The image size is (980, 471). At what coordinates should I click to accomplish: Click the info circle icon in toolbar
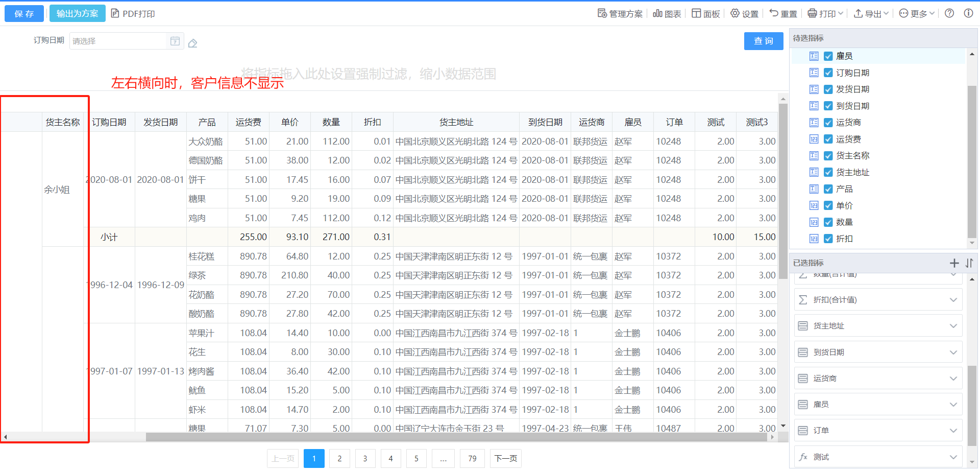pos(968,13)
